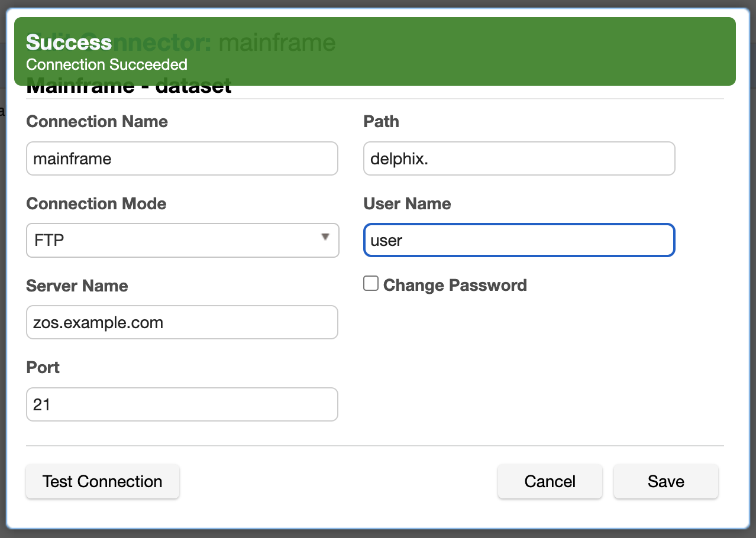Click into the Path field with delphix.
The image size is (756, 538).
tap(519, 158)
